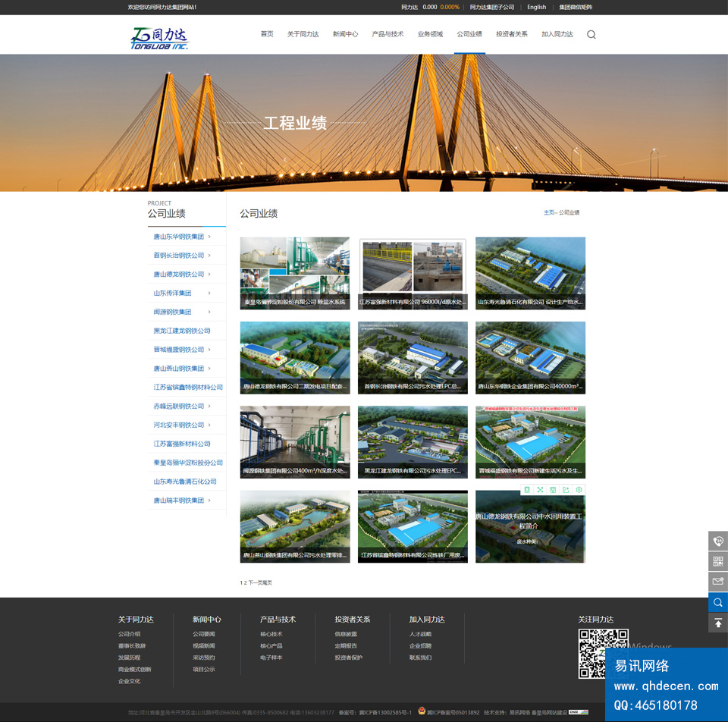Image resolution: width=728 pixels, height=722 pixels.
Task: Click the search icon in the navigation bar
Action: click(591, 34)
